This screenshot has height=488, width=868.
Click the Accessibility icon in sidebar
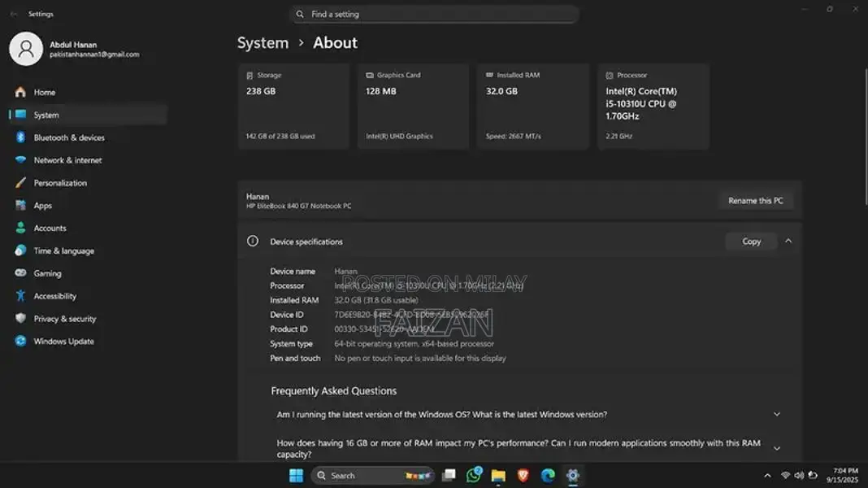[20, 296]
